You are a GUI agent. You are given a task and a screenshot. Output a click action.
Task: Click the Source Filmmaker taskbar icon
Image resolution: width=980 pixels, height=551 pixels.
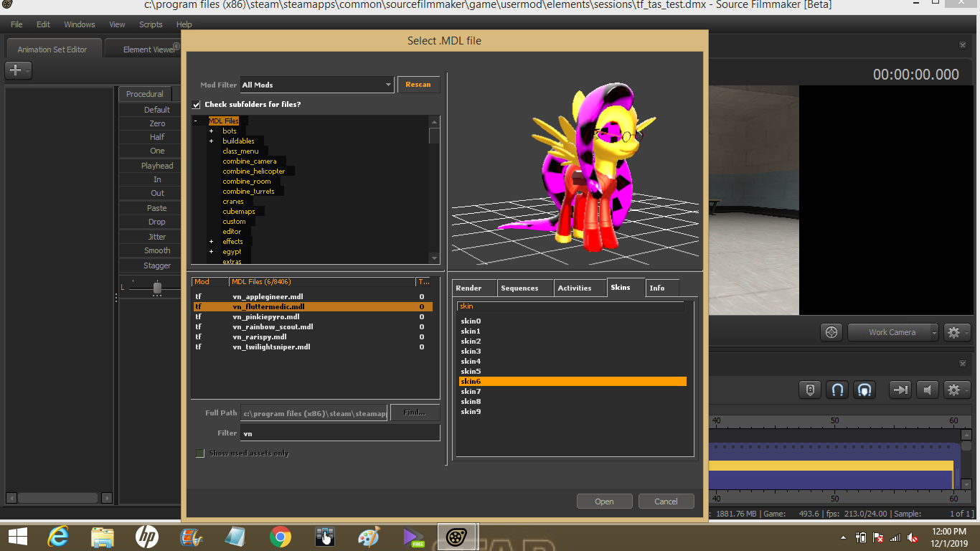(456, 537)
